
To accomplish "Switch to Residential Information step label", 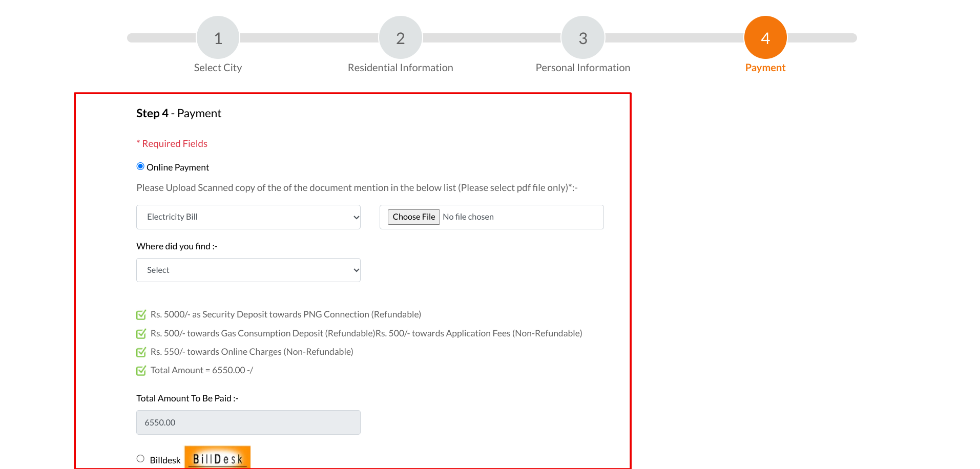I will click(x=400, y=68).
